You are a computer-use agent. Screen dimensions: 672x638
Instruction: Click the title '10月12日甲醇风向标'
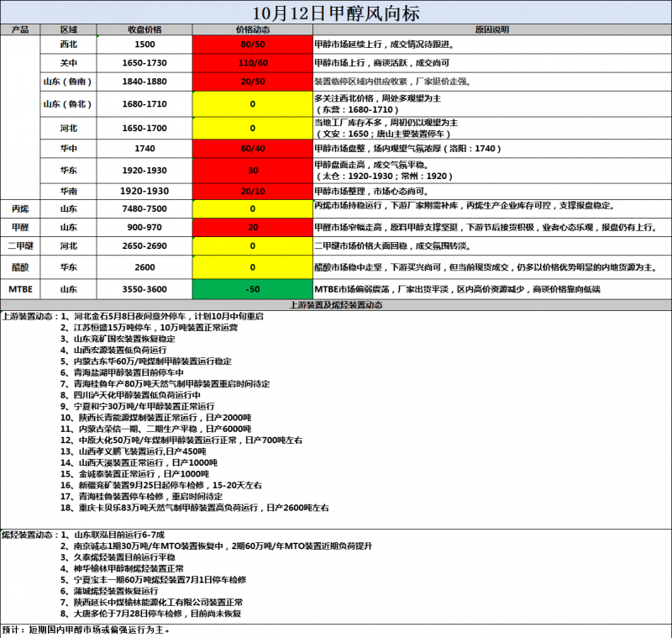335,13
